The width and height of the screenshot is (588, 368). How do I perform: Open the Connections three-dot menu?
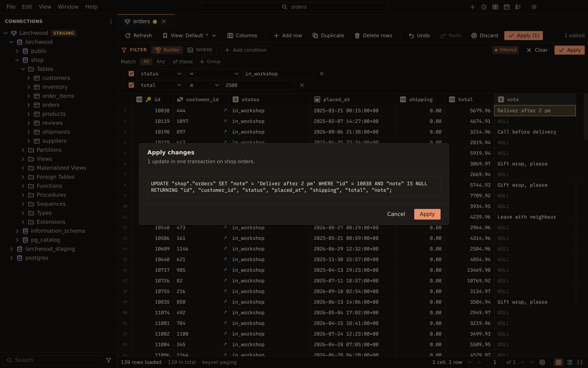[x=111, y=21]
